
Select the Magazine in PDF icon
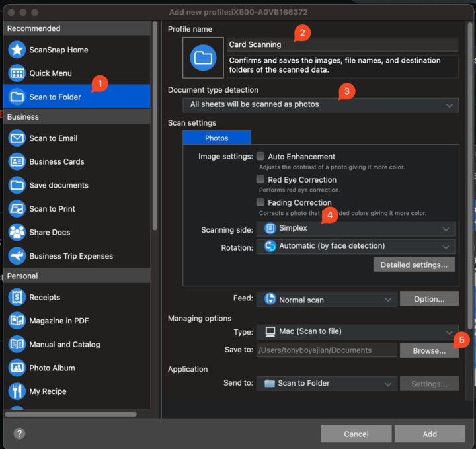pos(17,321)
